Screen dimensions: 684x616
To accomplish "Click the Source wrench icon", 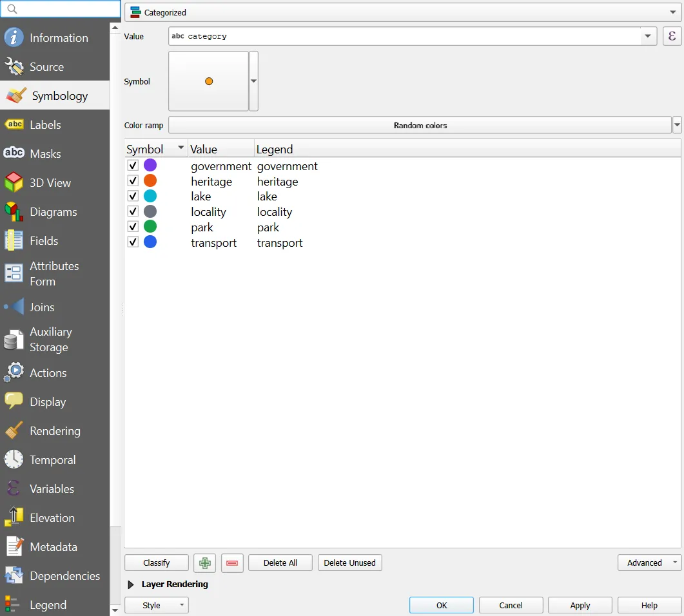I will click(x=14, y=67).
